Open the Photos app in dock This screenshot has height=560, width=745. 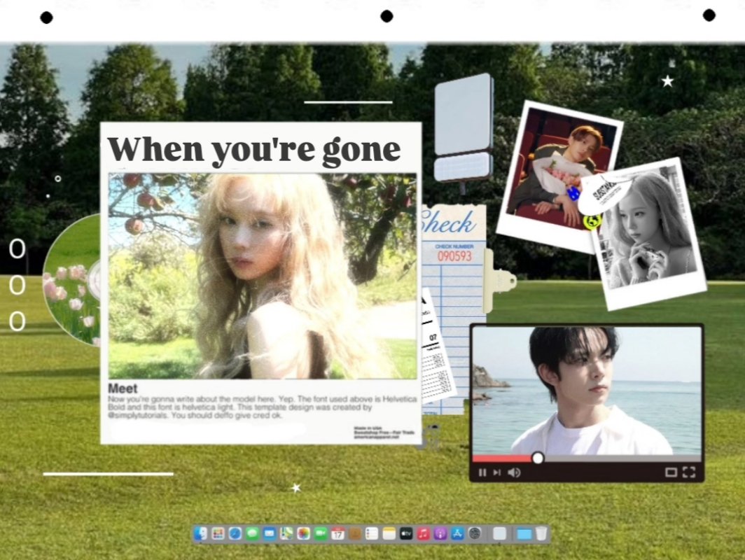click(304, 533)
